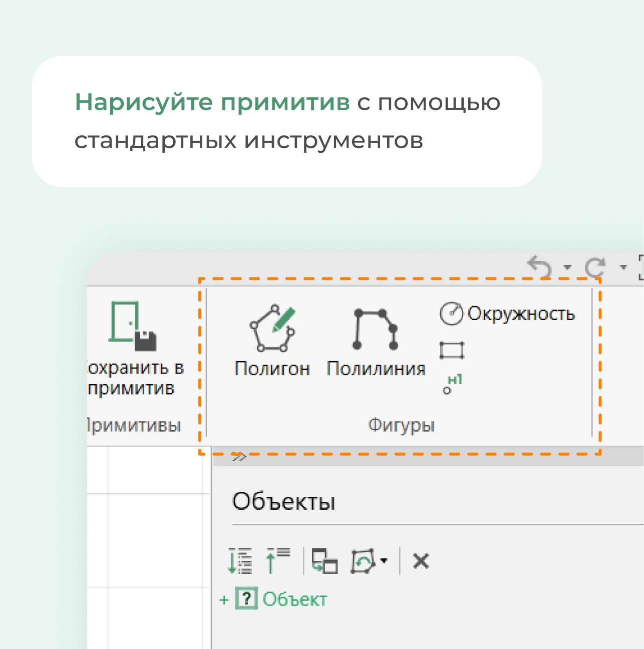Select the Полигон drawing tool
644x649 pixels.
click(x=272, y=341)
